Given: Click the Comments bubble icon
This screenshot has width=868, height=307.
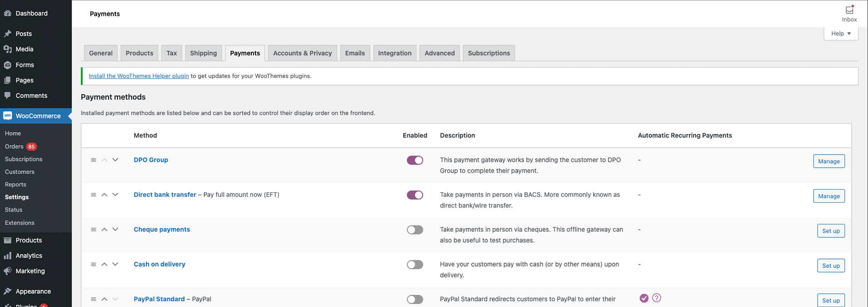Looking at the screenshot, I should coord(7,96).
